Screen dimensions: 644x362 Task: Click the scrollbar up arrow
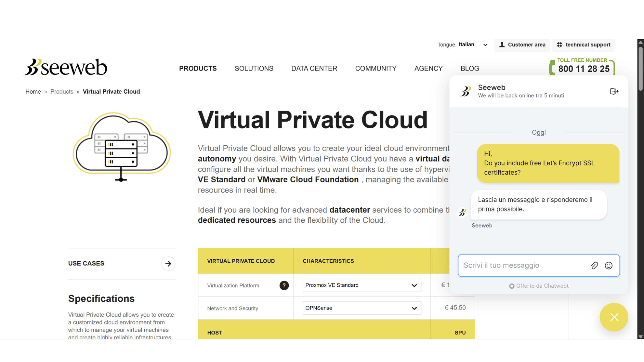click(x=640, y=42)
